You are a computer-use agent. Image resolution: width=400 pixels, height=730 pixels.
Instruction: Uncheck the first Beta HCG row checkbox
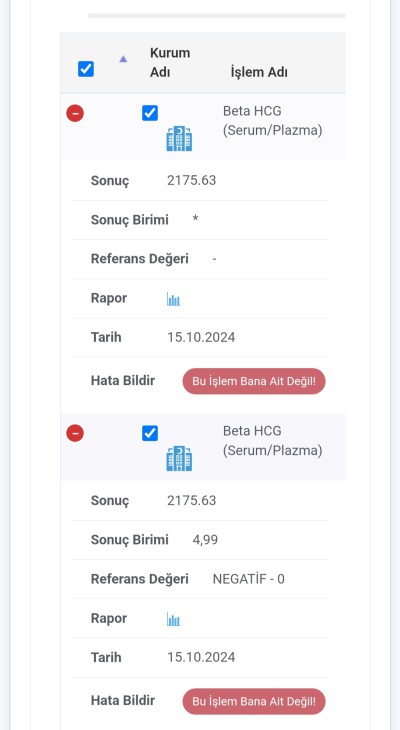pos(150,113)
